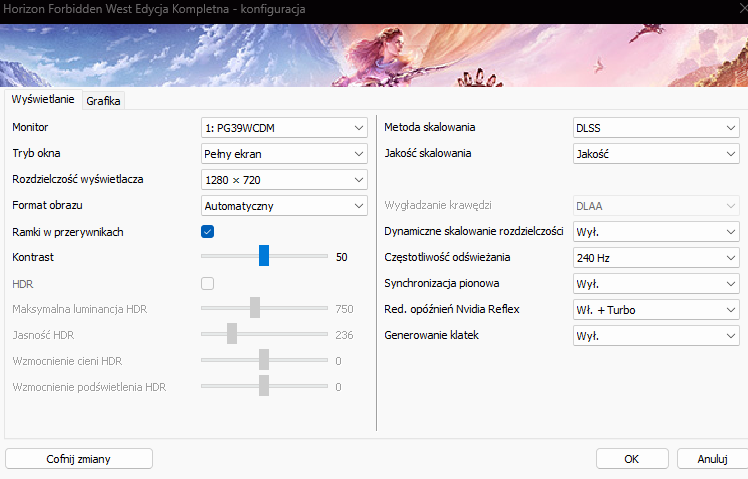This screenshot has width=748, height=479.
Task: Click the window title Horizon Forbidden West konfiguracja
Action: [154, 9]
